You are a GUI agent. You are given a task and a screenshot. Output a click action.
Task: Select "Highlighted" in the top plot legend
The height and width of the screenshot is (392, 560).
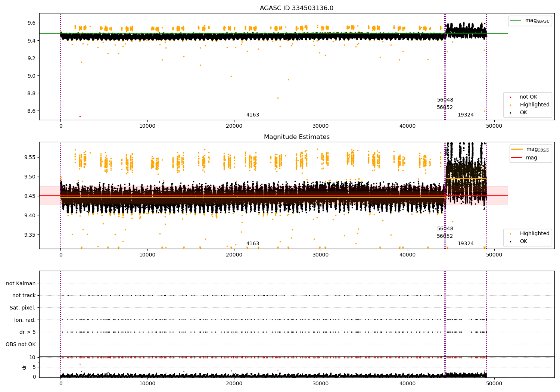pyautogui.click(x=535, y=105)
